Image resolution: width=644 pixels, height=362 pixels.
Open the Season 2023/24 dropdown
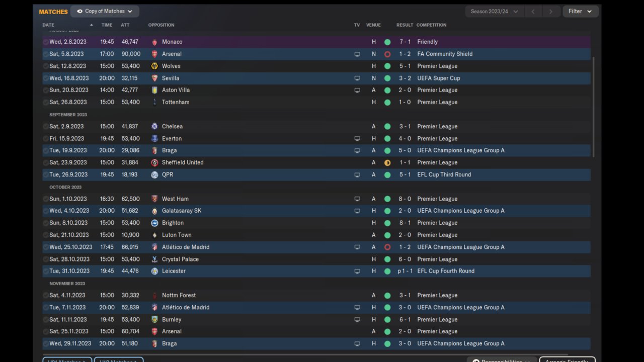coord(494,11)
